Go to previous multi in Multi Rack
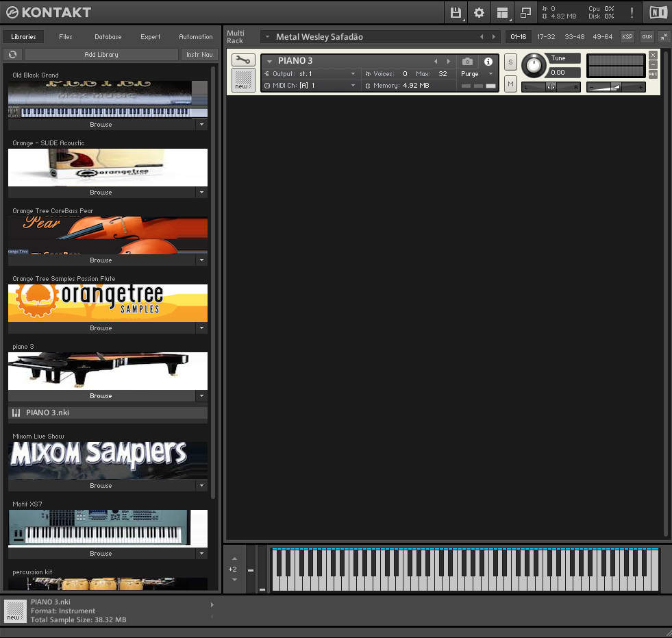 point(482,37)
